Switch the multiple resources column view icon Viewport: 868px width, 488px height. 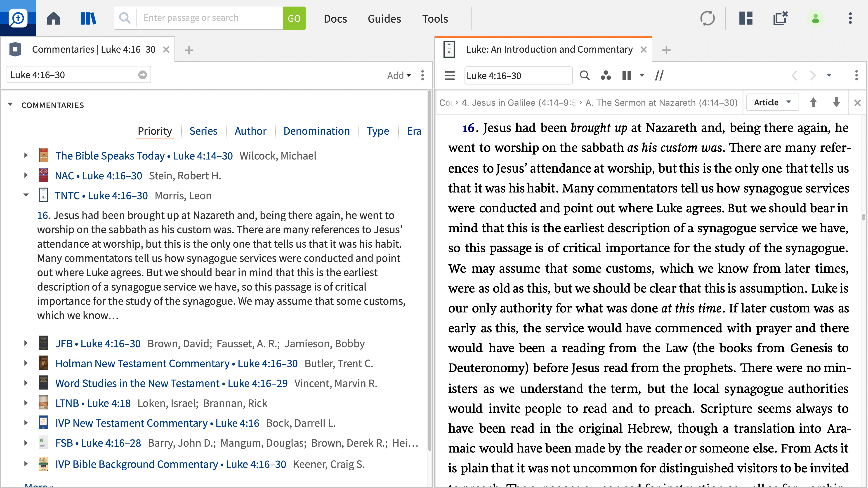click(627, 75)
